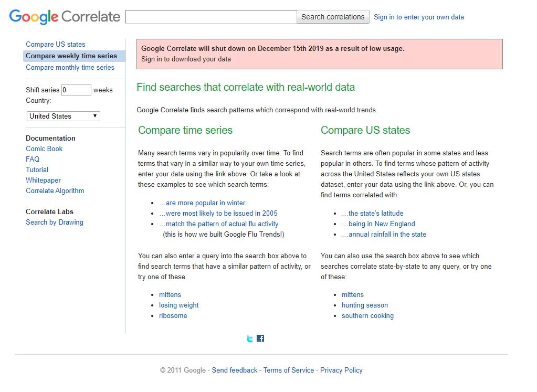Open the Comic Book documentation link
The image size is (537, 392).
[44, 149]
